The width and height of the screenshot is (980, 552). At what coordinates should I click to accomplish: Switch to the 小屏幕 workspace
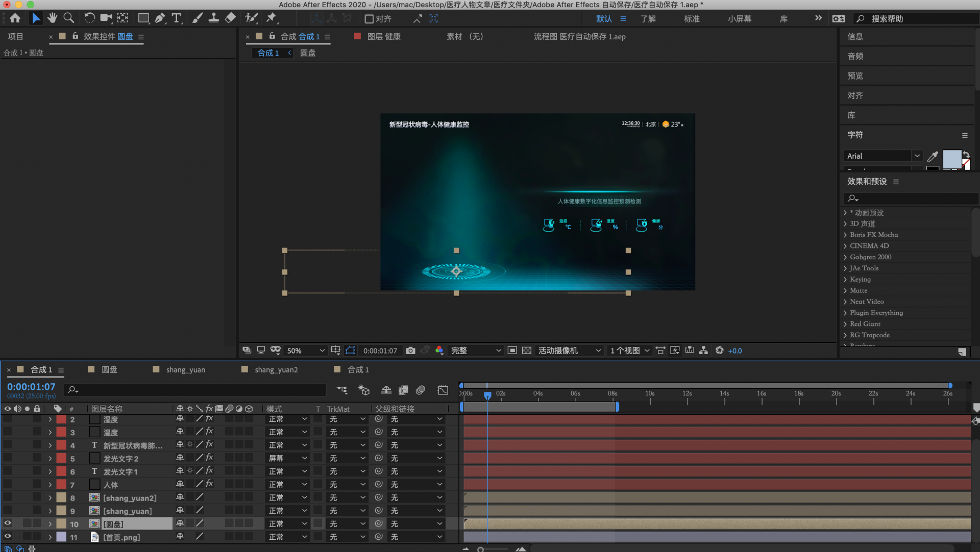pos(740,19)
